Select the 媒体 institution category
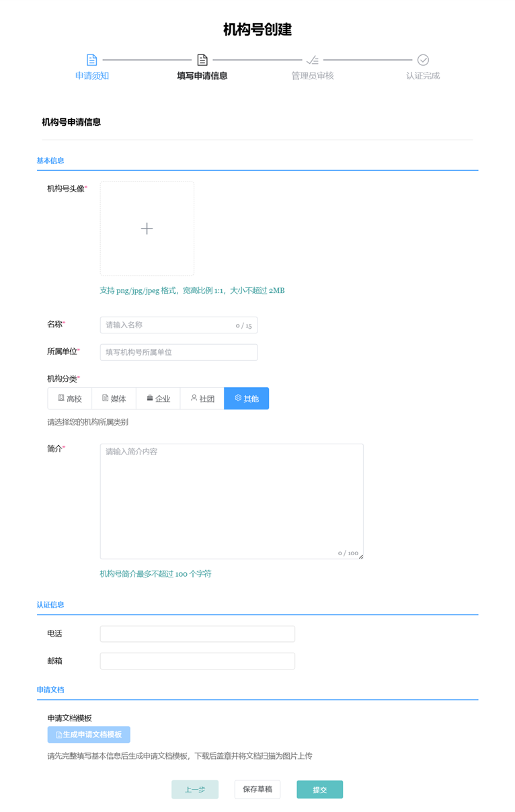The height and width of the screenshot is (812, 515). 114,399
